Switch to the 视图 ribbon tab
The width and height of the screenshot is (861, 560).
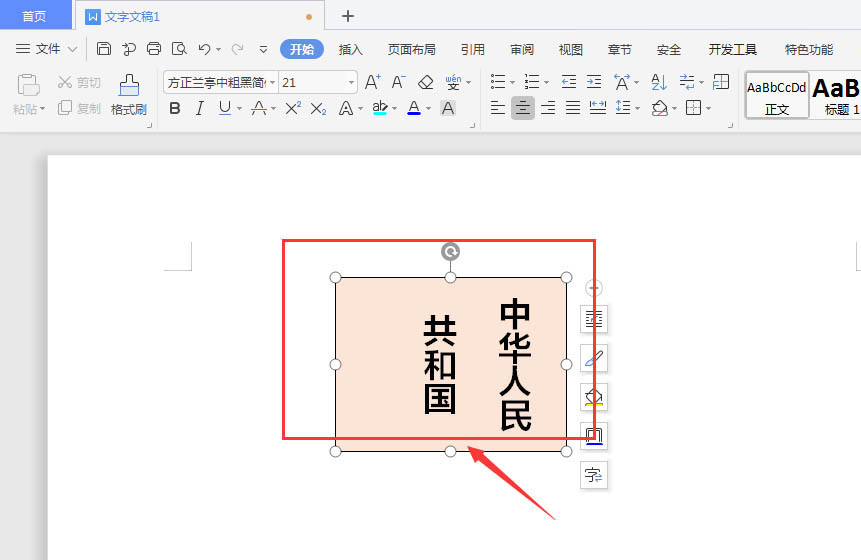click(571, 49)
